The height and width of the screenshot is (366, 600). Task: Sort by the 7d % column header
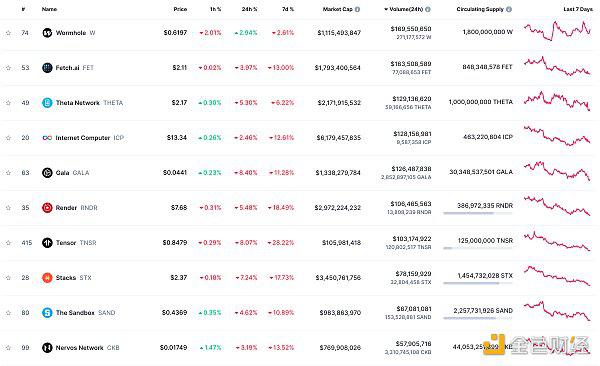pos(287,9)
